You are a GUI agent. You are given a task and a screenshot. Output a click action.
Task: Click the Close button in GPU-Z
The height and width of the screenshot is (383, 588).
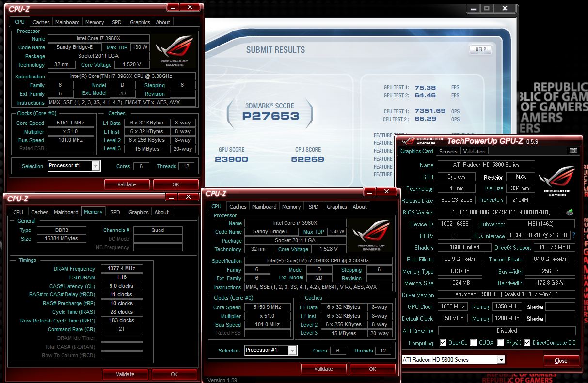pos(561,360)
